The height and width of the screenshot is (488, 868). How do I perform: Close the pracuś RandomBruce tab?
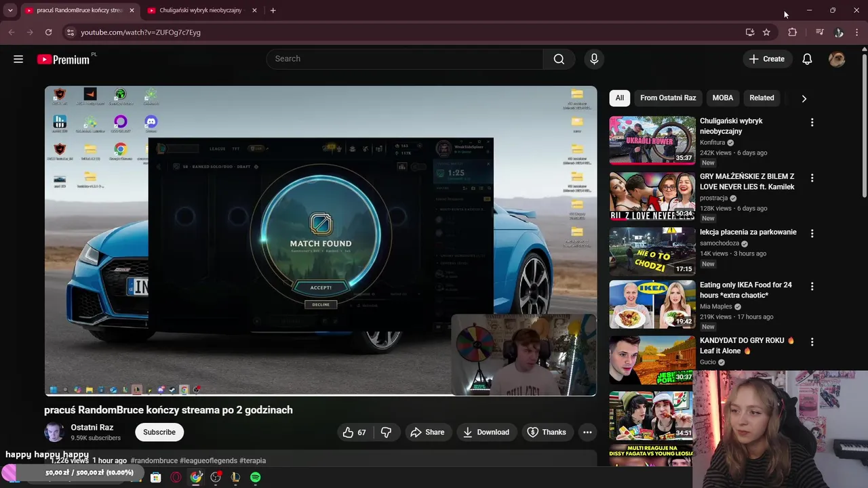[132, 10]
